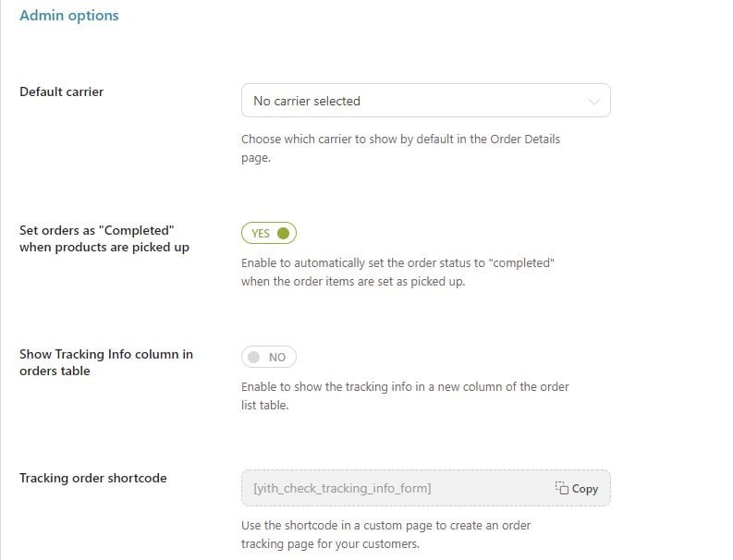The image size is (733, 560).
Task: Click the green knob on the YES toggle
Action: 283,233
